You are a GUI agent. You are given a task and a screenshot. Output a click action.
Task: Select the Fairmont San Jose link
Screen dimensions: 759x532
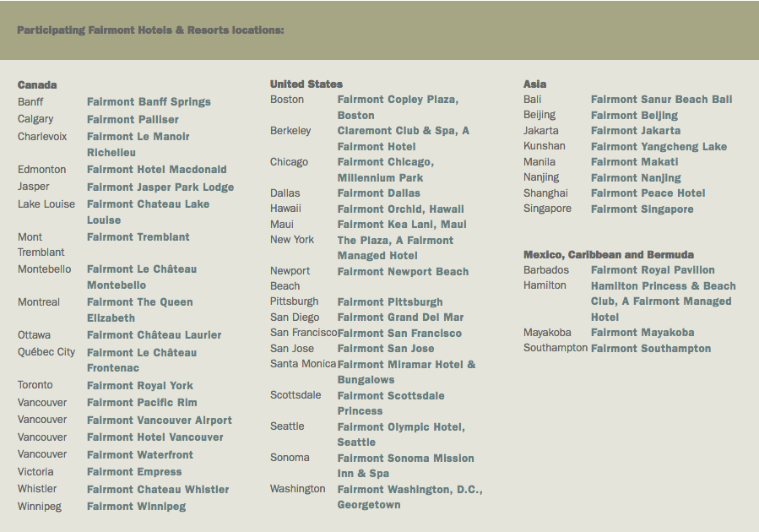(386, 349)
